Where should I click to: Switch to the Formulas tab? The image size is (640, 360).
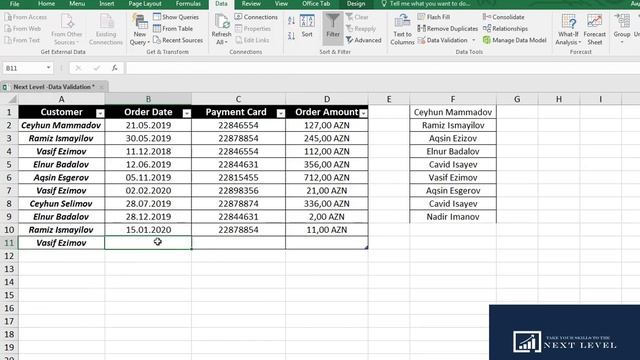(188, 4)
